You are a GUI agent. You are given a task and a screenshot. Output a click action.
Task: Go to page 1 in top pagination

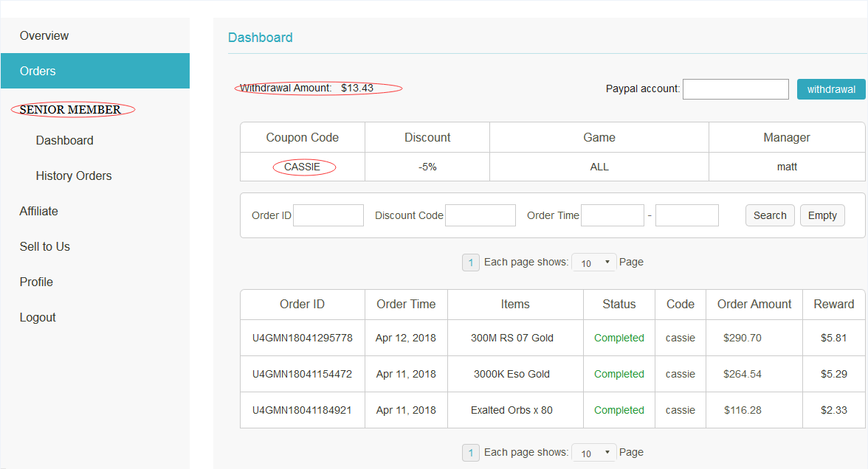click(x=471, y=263)
